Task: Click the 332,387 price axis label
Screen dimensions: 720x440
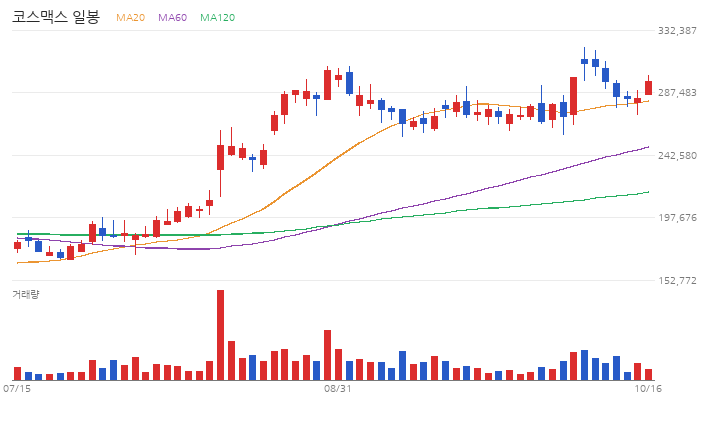Action: [677, 30]
